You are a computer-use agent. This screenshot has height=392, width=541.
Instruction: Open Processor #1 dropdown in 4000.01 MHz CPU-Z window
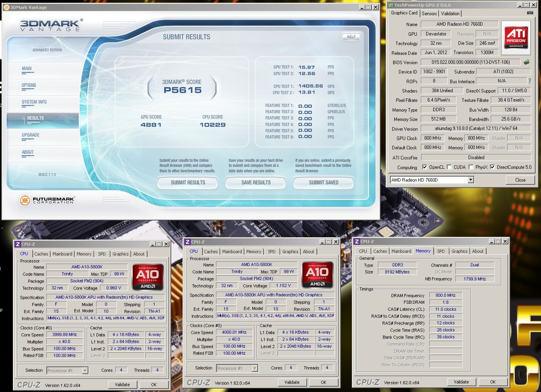255,368
